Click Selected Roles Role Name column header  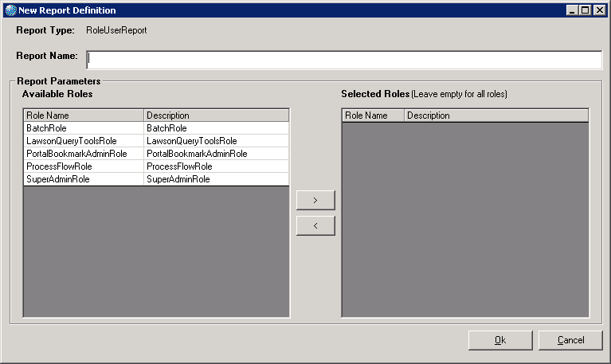tap(374, 115)
